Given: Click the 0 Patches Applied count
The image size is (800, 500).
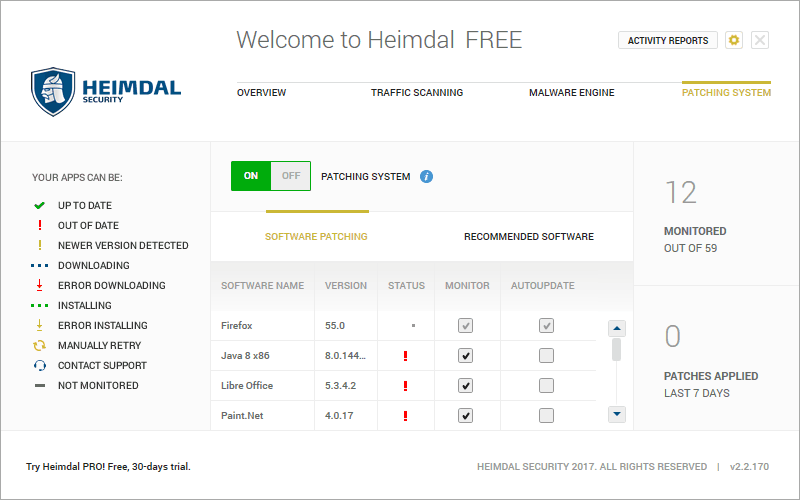Looking at the screenshot, I should (672, 337).
